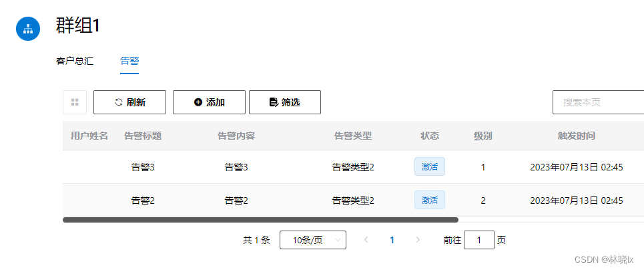Switch to the 客户总汇 tab
The height and width of the screenshot is (270, 644).
(75, 61)
